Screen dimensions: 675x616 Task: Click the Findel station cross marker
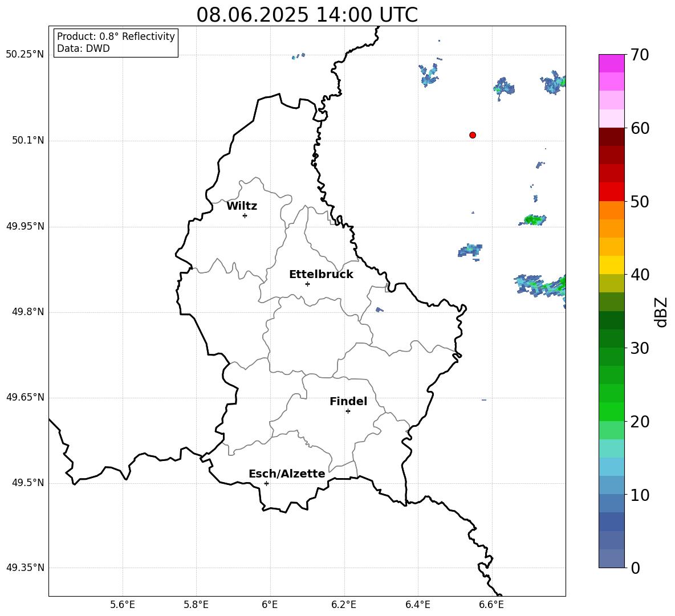click(348, 411)
